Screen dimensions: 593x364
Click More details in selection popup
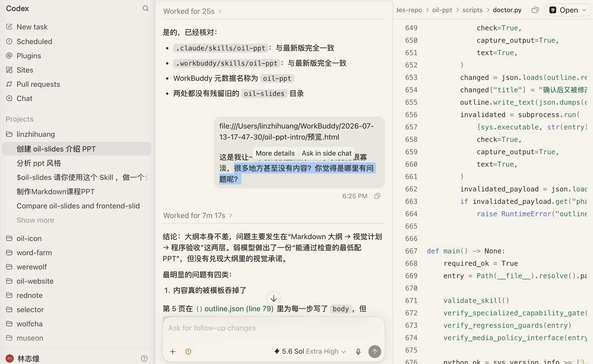(275, 153)
